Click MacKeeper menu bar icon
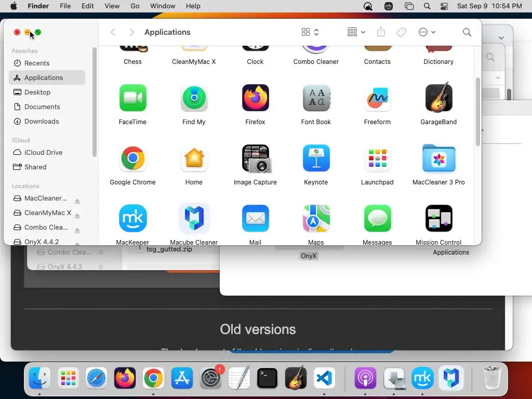The height and width of the screenshot is (399, 532). click(x=388, y=6)
